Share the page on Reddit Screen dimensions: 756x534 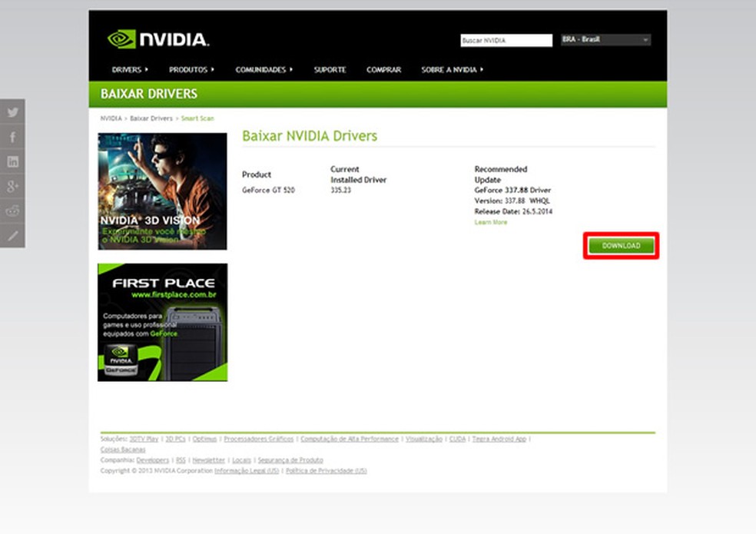point(12,211)
